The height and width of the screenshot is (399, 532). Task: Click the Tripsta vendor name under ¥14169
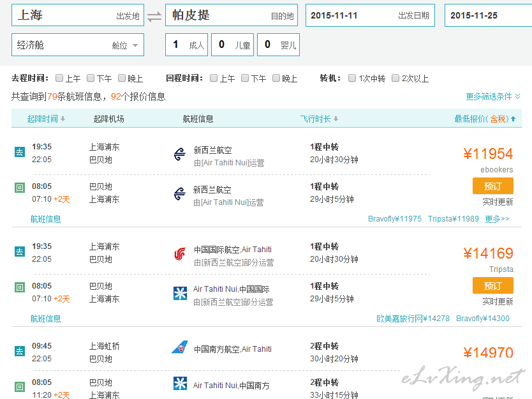(501, 269)
